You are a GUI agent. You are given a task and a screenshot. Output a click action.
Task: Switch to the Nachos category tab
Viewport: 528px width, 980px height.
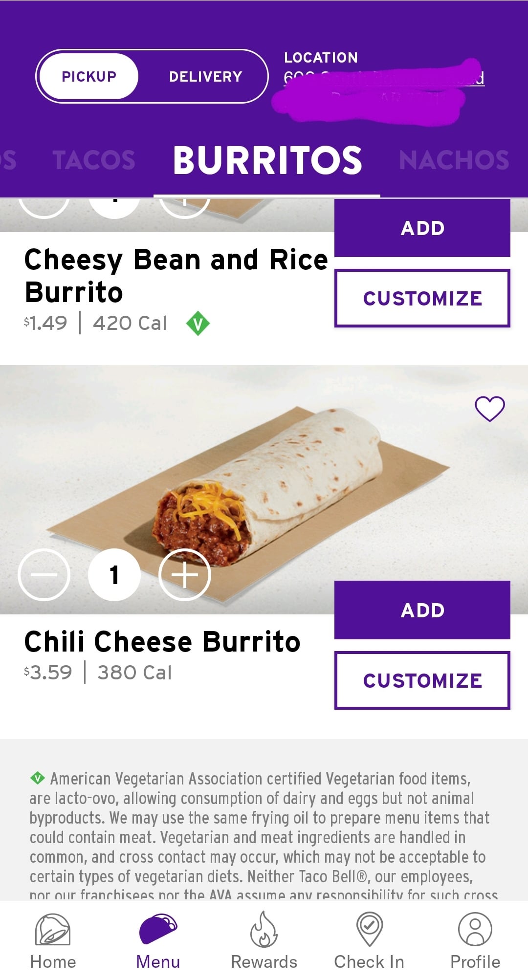(454, 160)
